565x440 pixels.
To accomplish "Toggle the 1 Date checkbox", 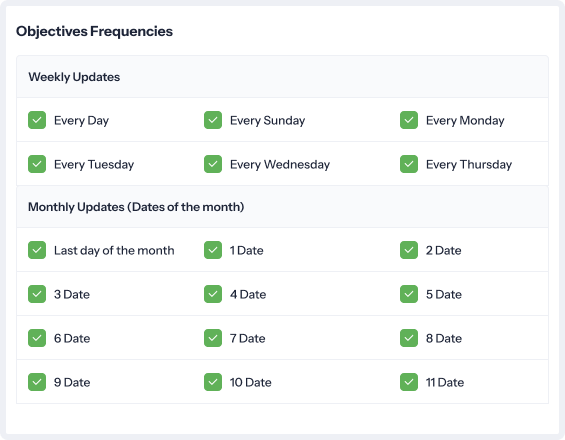I will pos(213,250).
